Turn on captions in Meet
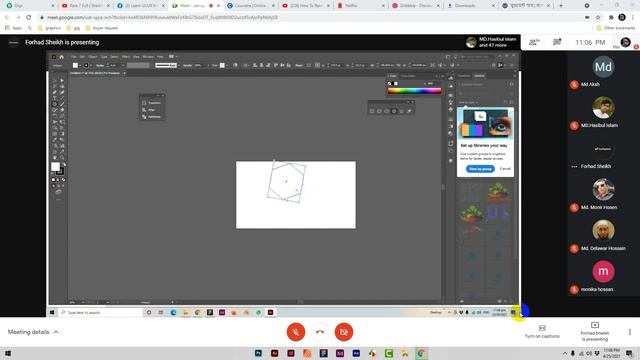 click(x=542, y=332)
